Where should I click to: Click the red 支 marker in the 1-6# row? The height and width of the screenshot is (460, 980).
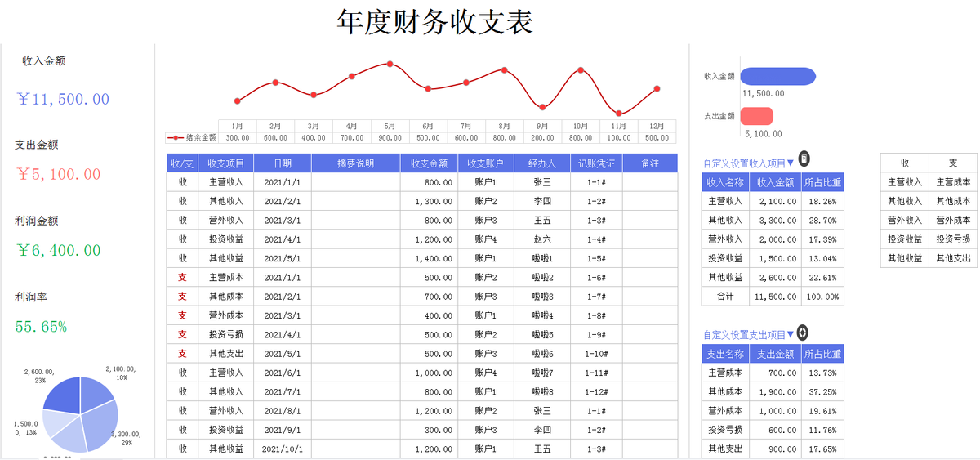(183, 278)
